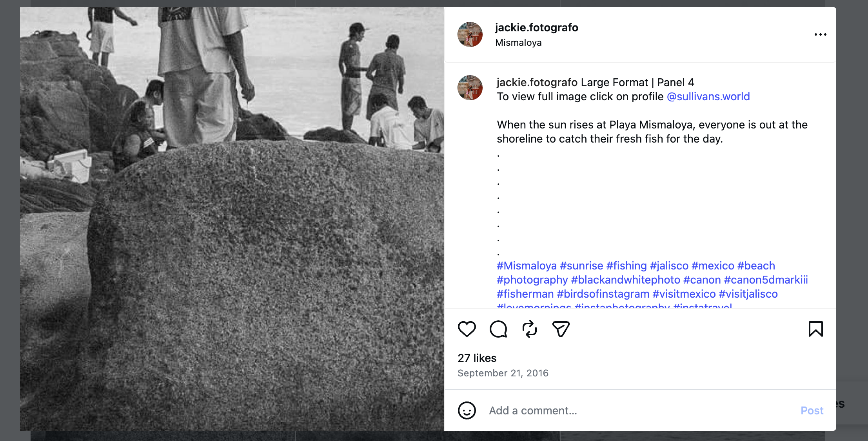Open the #birdsofinstagram hashtag
Screen dimensions: 868x441
[x=603, y=294]
